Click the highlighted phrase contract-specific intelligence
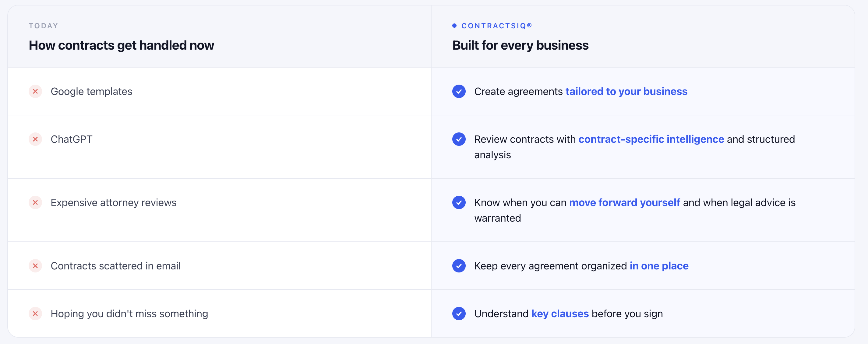The image size is (868, 344). [651, 139]
